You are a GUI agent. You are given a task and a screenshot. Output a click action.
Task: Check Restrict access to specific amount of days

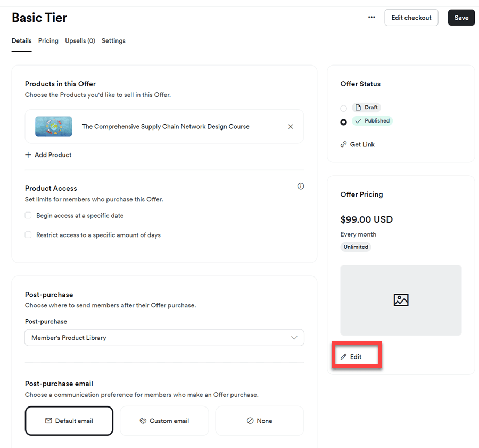pyautogui.click(x=28, y=235)
